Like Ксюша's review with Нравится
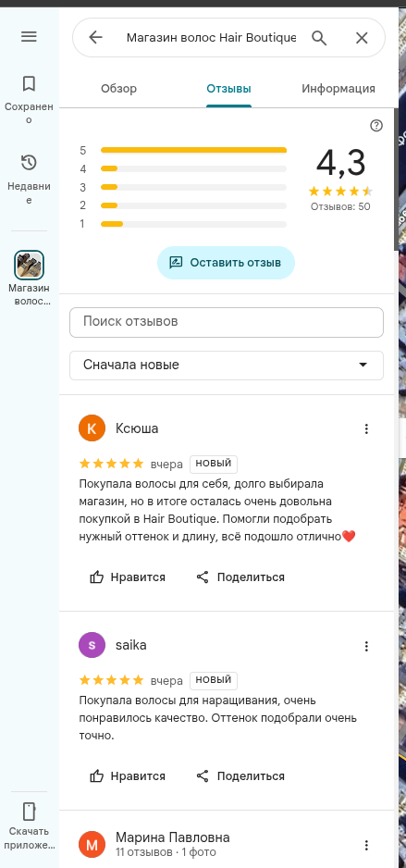The image size is (406, 868). [x=128, y=577]
